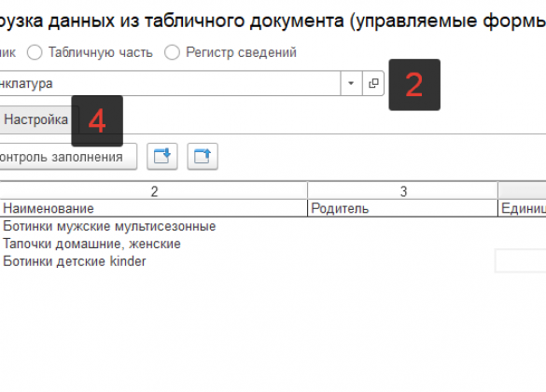Select the 'Табличную часть' radio button
Image resolution: width=546 pixels, height=392 pixels.
(35, 52)
